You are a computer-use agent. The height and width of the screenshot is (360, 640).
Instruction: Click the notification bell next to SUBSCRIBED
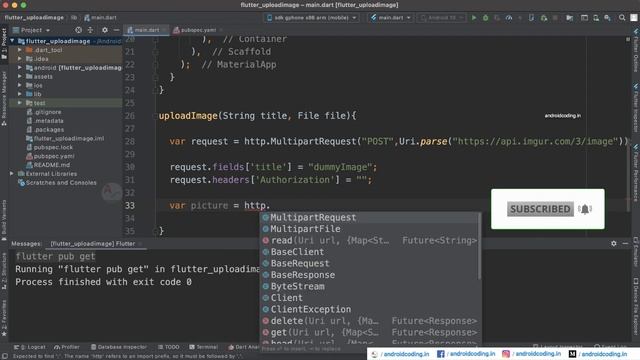[x=584, y=209]
